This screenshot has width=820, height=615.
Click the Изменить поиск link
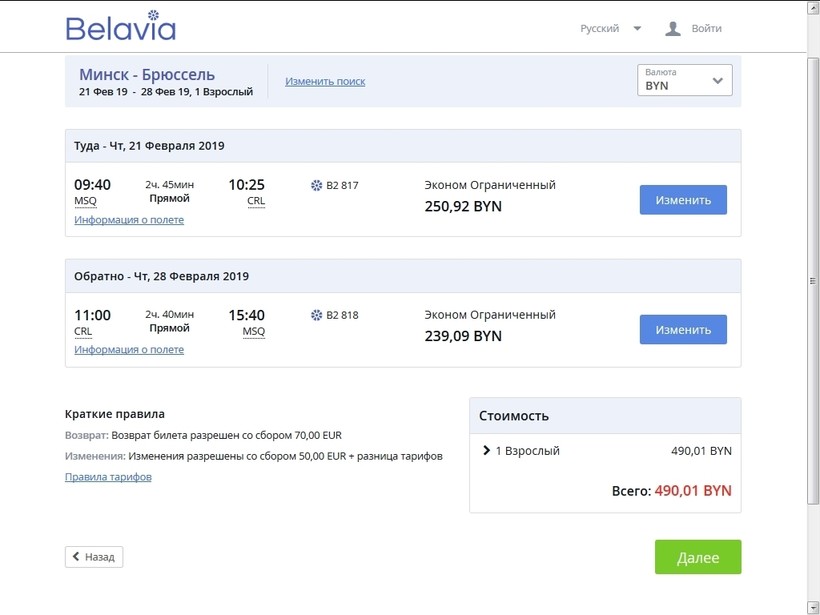click(325, 81)
